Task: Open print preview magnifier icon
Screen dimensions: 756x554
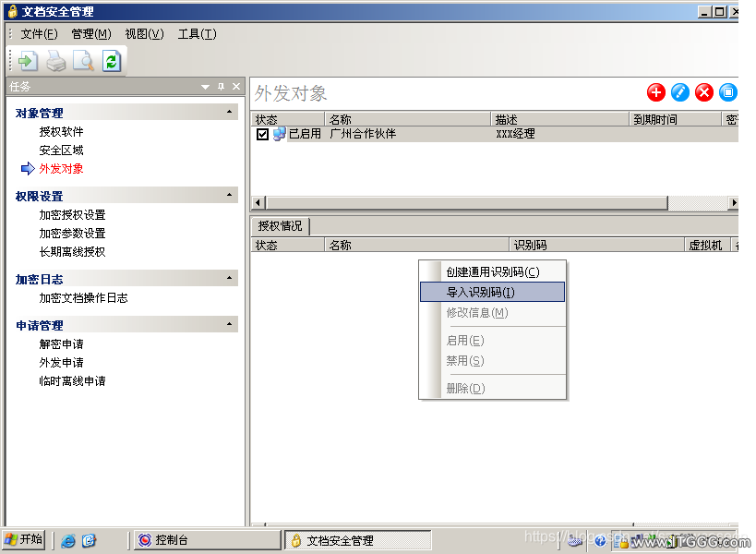Action: (x=84, y=61)
